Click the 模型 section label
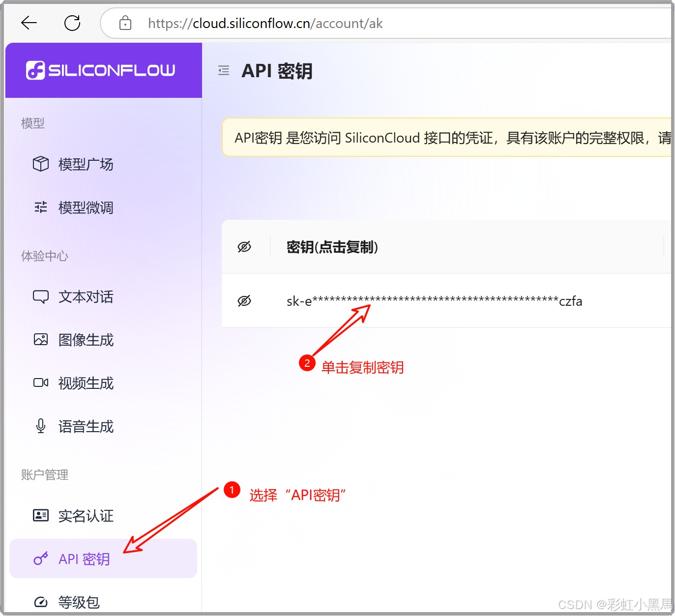Screen dimensions: 675x616 point(33,123)
